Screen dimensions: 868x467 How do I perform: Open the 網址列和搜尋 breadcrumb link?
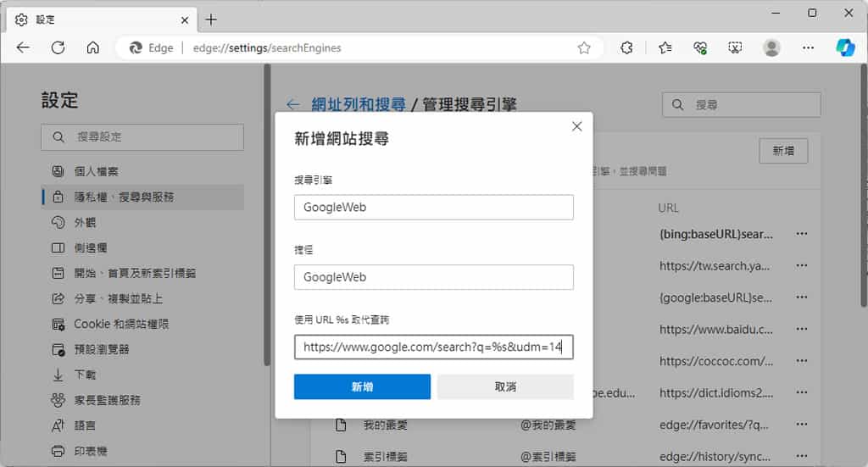click(x=359, y=104)
